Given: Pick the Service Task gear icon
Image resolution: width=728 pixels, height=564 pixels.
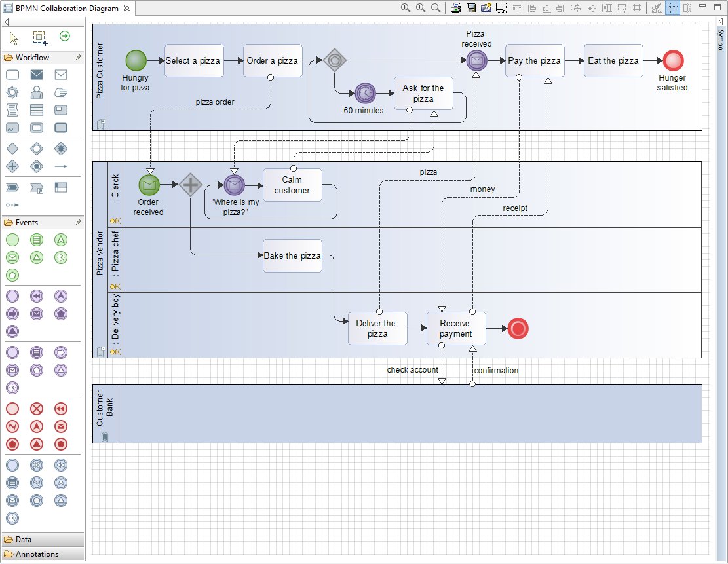Looking at the screenshot, I should [x=12, y=92].
